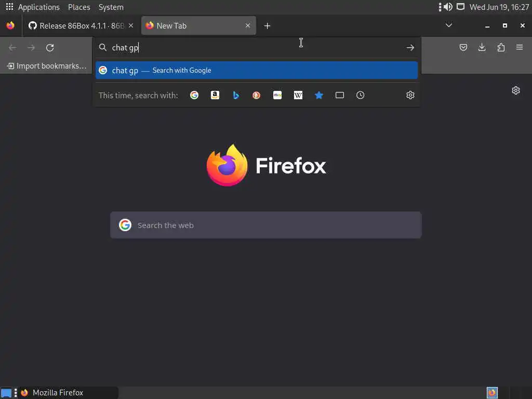Open the Applications menu
The height and width of the screenshot is (399, 532).
point(38,7)
